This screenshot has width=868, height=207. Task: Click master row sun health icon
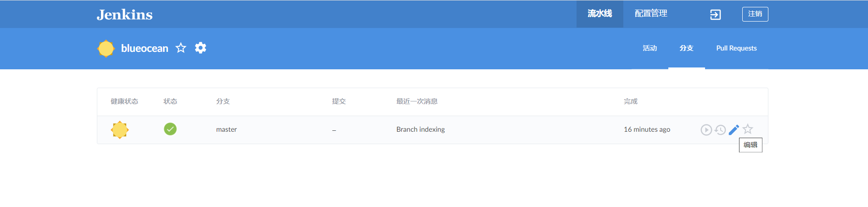[x=120, y=130]
